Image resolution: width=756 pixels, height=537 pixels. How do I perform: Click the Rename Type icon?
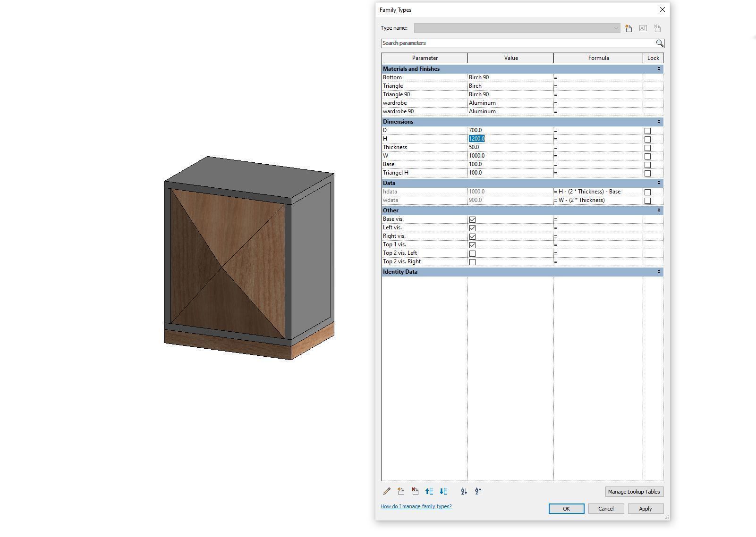pyautogui.click(x=643, y=28)
